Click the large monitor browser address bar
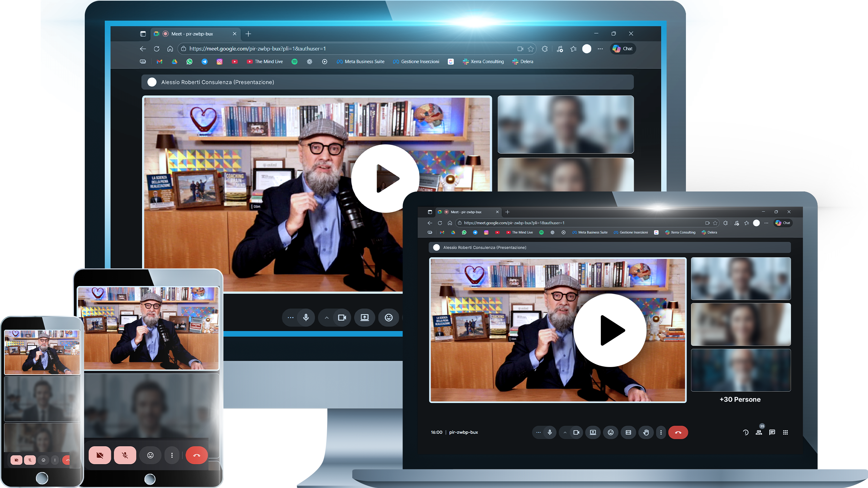Screen dimensions: 868x488 click(x=339, y=48)
